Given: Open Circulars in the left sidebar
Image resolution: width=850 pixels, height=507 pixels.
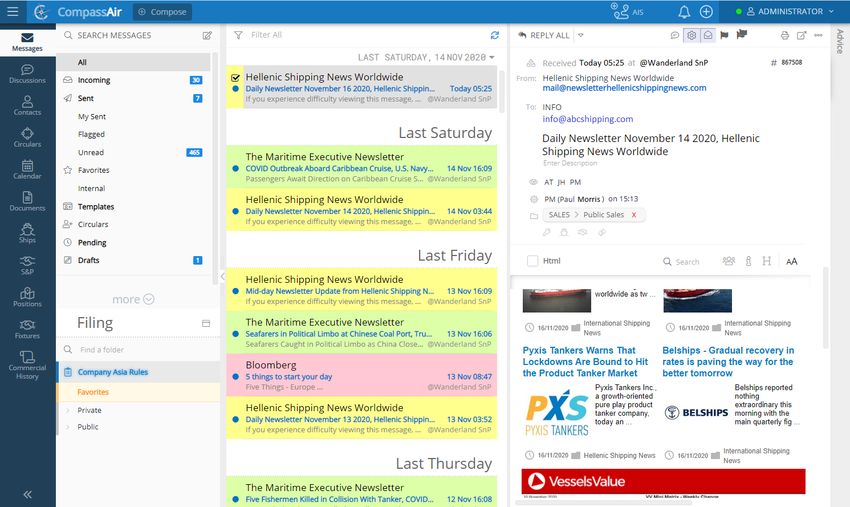Looking at the screenshot, I should tap(27, 138).
